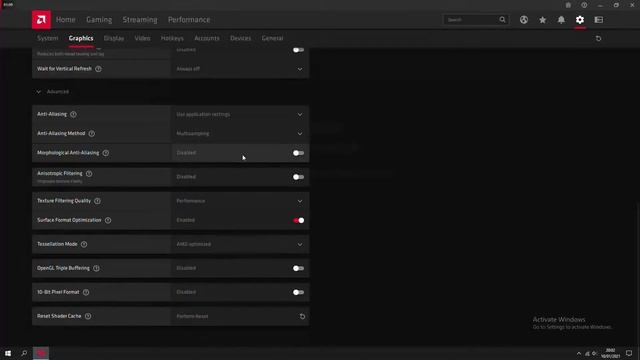Viewport: 640px width, 360px height.
Task: Show help for Texture Filtering Quality
Action: (x=98, y=201)
